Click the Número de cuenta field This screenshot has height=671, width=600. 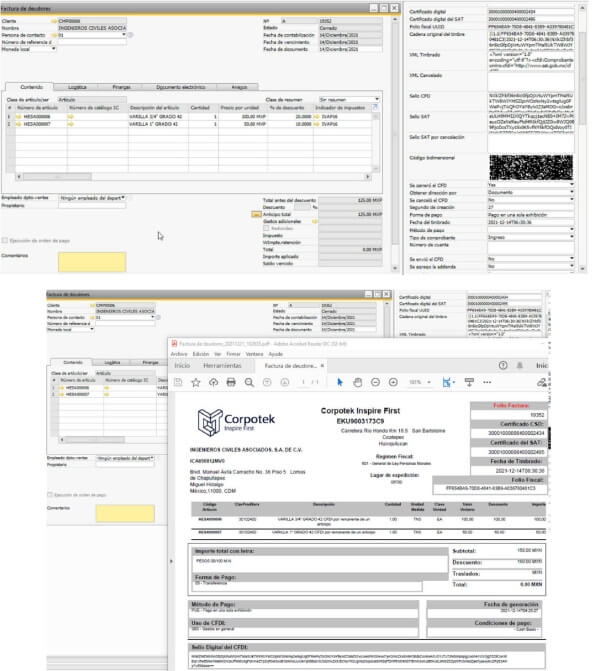531,248
